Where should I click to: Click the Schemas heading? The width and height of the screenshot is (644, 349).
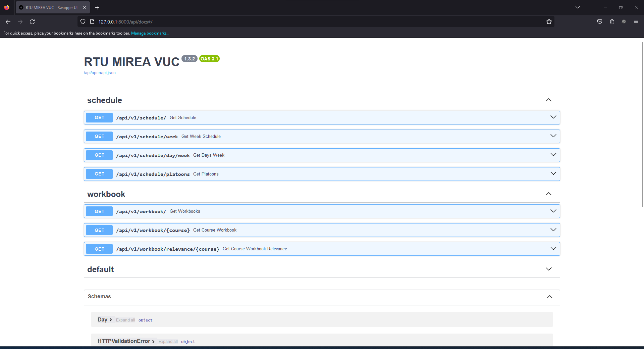pos(99,297)
